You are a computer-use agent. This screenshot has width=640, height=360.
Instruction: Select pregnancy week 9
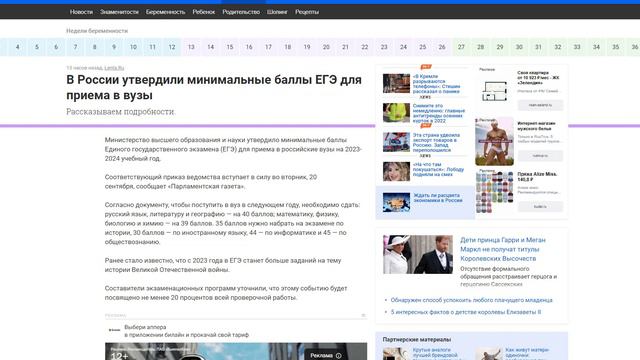tap(114, 47)
